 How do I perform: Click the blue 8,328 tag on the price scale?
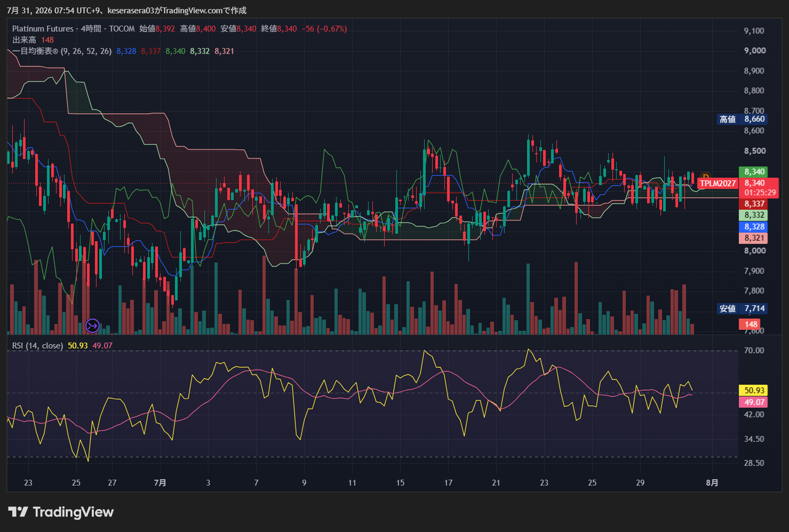tap(754, 226)
